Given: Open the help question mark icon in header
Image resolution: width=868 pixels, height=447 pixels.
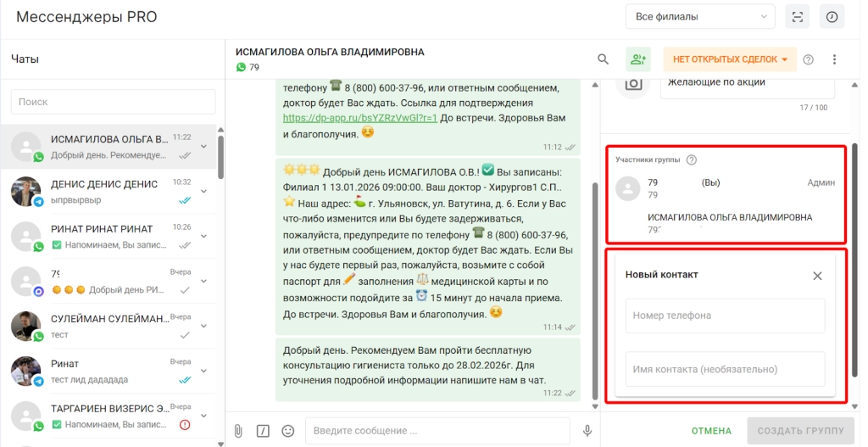Looking at the screenshot, I should point(809,59).
